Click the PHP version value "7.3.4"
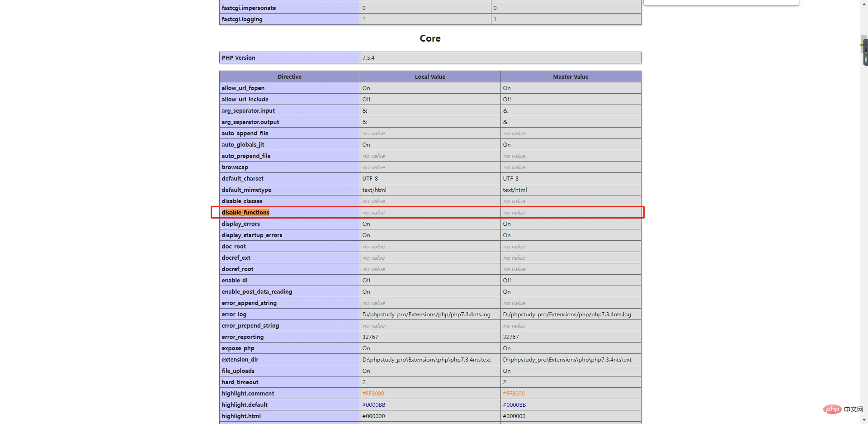868x424 pixels. (x=368, y=58)
